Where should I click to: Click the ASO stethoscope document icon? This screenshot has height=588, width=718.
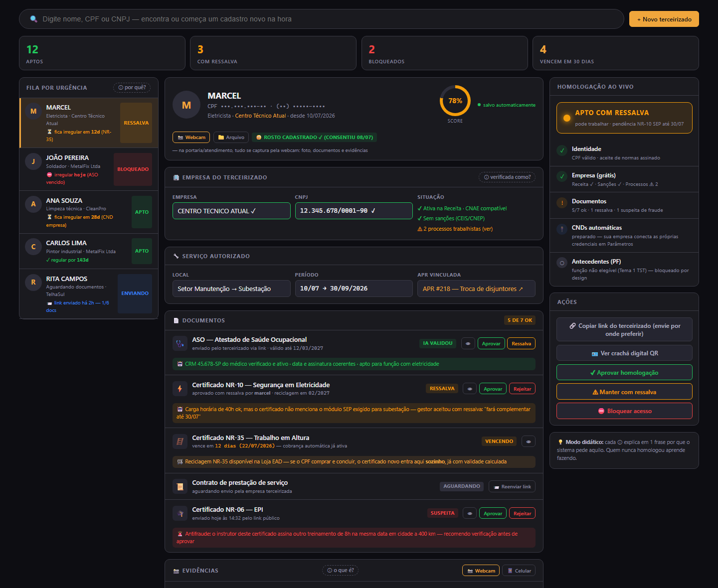pos(179,343)
